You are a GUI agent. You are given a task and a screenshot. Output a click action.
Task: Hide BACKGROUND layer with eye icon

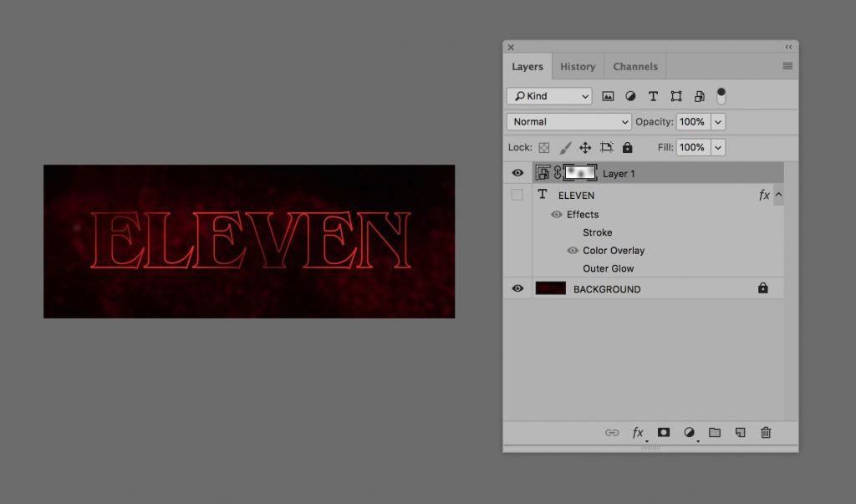pyautogui.click(x=517, y=288)
